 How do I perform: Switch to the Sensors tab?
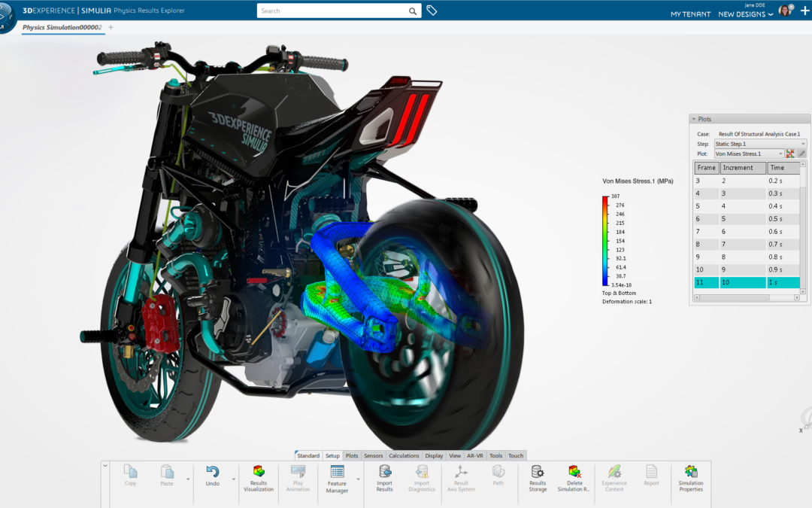pyautogui.click(x=374, y=455)
